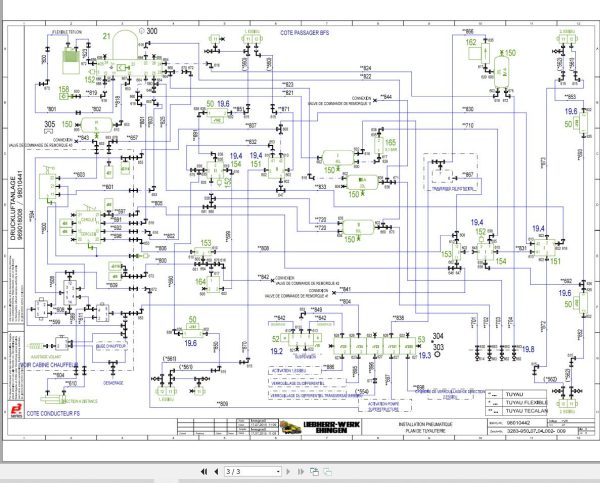Click blue reference '19.2'

276,351
